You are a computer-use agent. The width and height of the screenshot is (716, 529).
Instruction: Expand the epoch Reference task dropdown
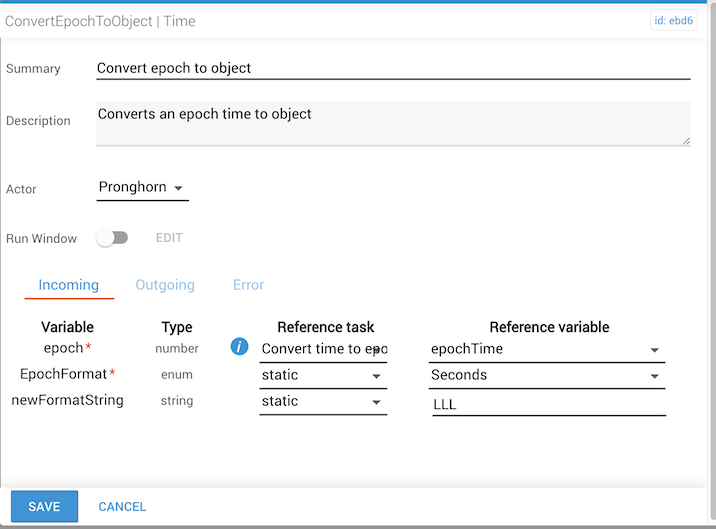tap(322, 349)
